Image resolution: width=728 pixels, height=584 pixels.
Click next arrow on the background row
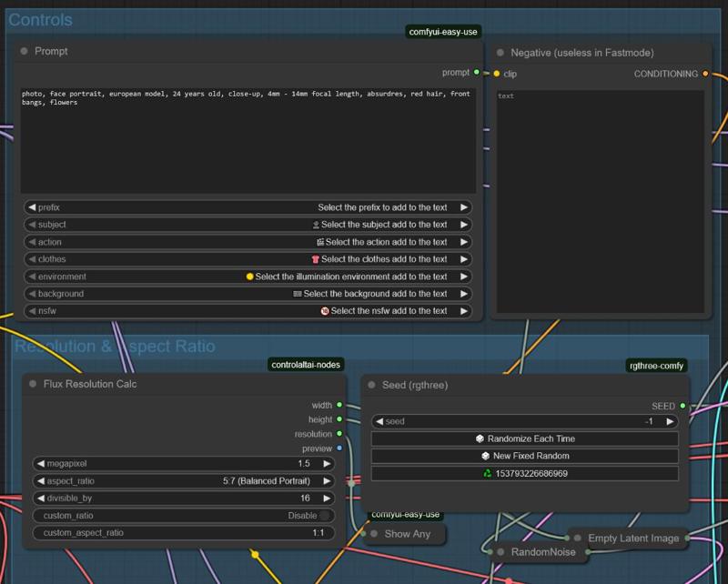pyautogui.click(x=464, y=294)
